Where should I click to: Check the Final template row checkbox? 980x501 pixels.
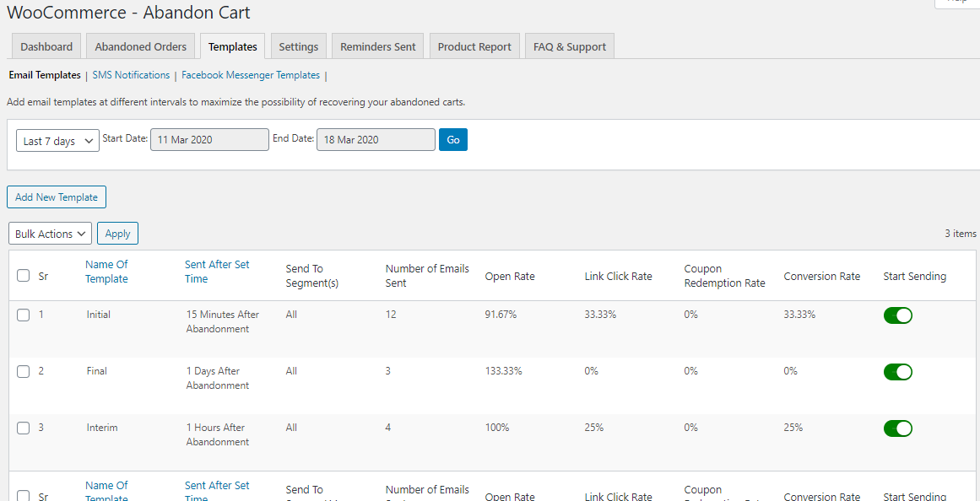coord(23,371)
